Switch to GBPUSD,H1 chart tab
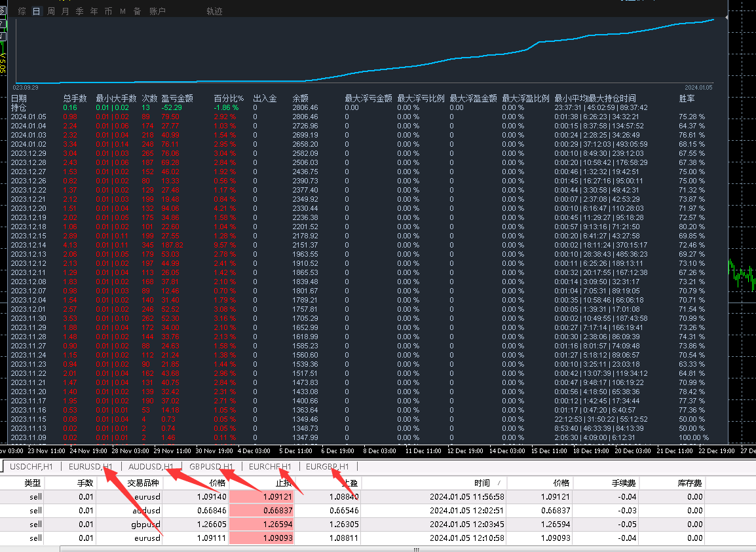The height and width of the screenshot is (552, 756). [x=211, y=466]
